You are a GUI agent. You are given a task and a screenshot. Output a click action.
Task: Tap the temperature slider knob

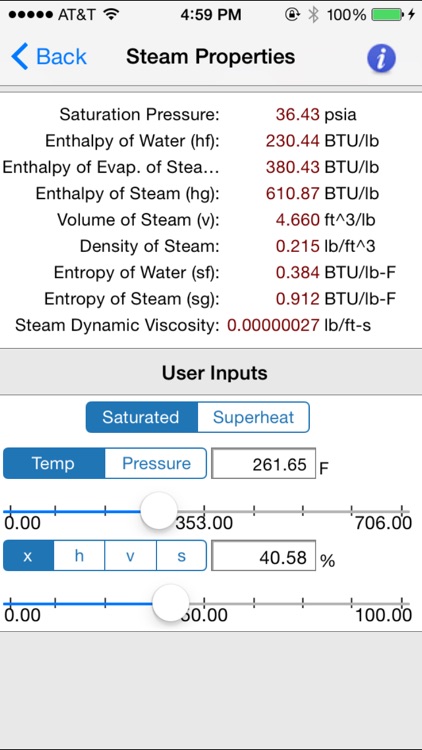click(159, 511)
